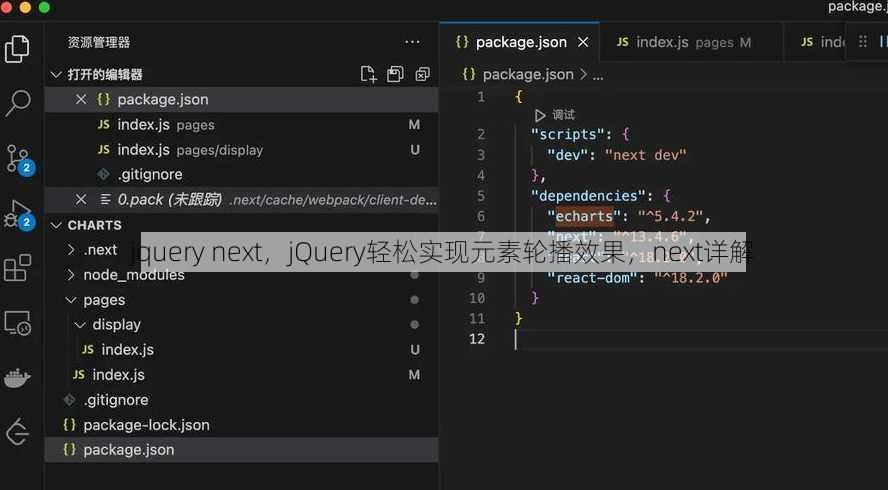Open Source Control view with badge
The width and height of the screenshot is (888, 490).
pyautogui.click(x=19, y=159)
